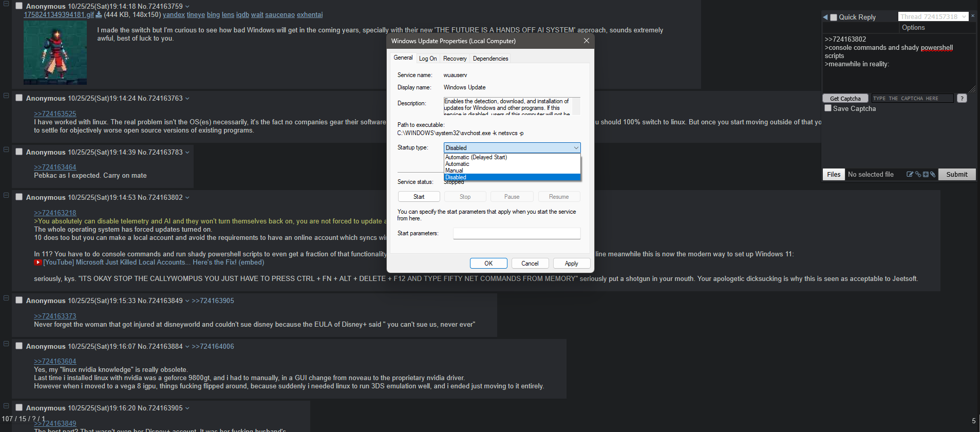Click the captcha help question mark button
This screenshot has width=980, height=432.
(962, 98)
